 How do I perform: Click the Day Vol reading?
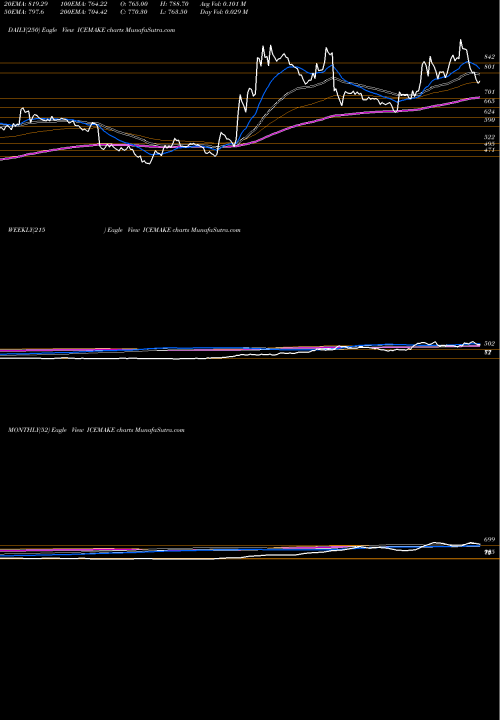pos(224,12)
